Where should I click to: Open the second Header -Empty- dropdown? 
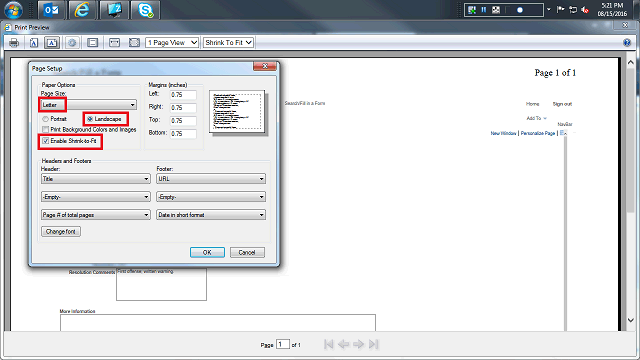[96, 197]
